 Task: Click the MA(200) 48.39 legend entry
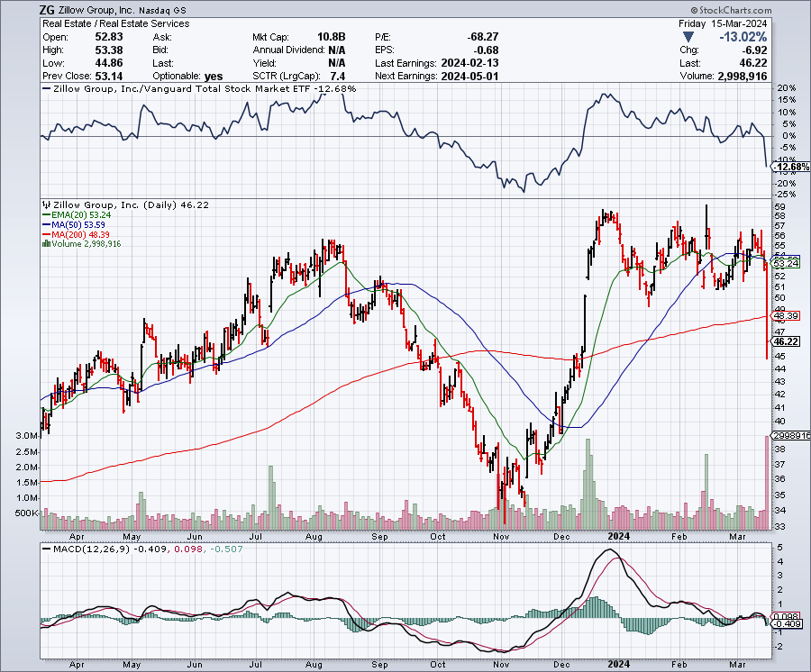(76, 235)
